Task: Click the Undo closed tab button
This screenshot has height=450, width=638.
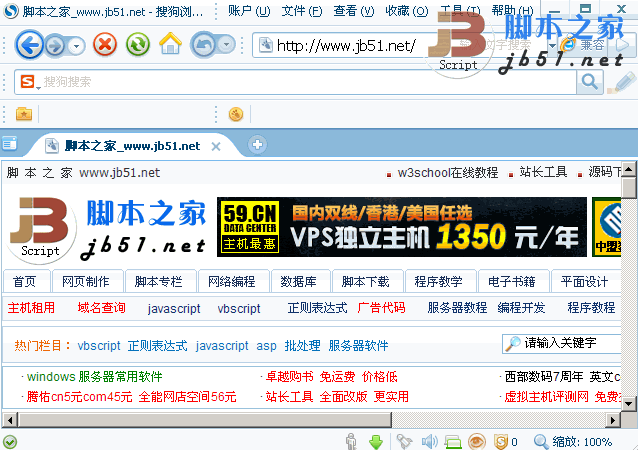Action: (203, 45)
